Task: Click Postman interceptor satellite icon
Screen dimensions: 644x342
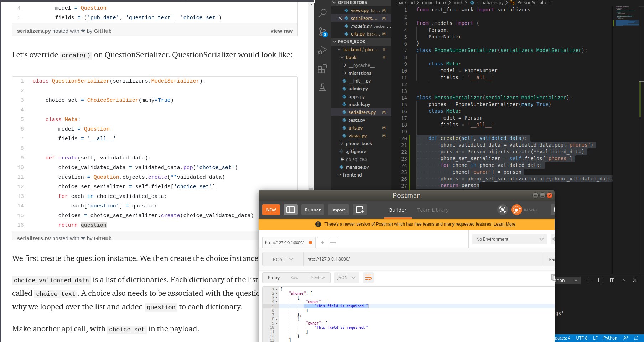Action: 503,210
